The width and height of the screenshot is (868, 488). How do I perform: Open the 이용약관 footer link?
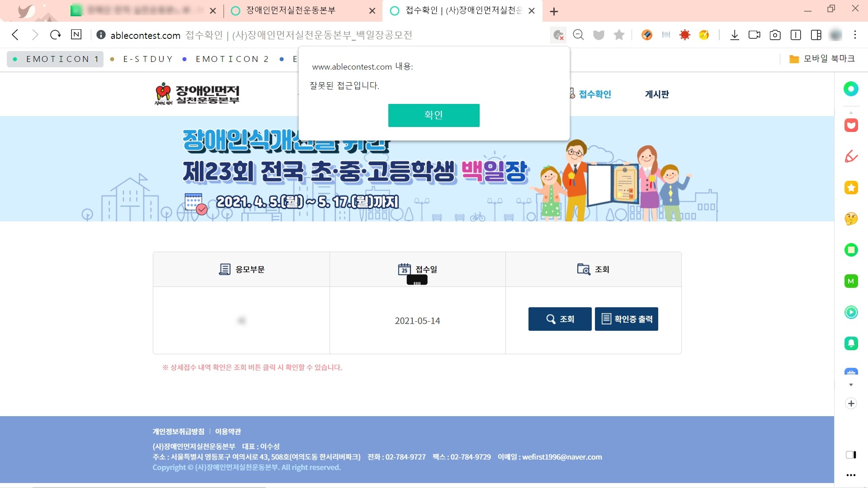(228, 432)
